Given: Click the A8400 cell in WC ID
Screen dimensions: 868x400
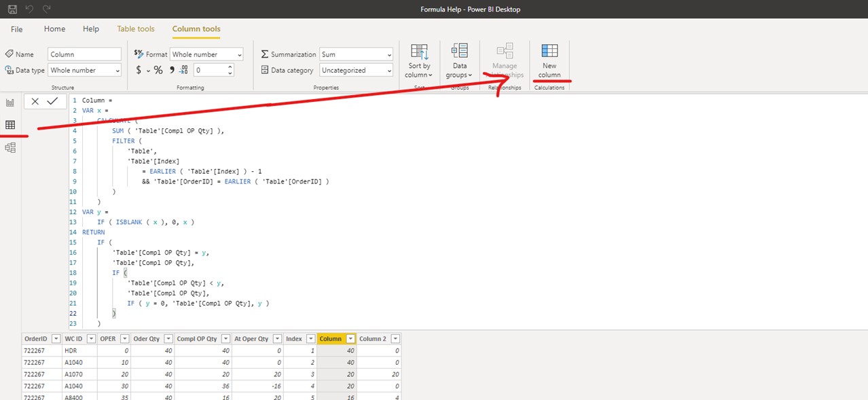Looking at the screenshot, I should pos(79,397).
